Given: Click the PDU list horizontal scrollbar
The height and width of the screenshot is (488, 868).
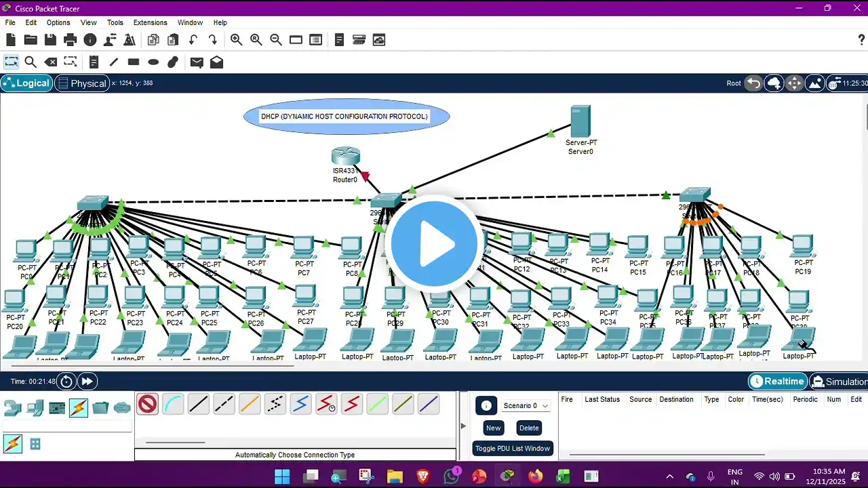Looking at the screenshot, I should click(x=667, y=455).
